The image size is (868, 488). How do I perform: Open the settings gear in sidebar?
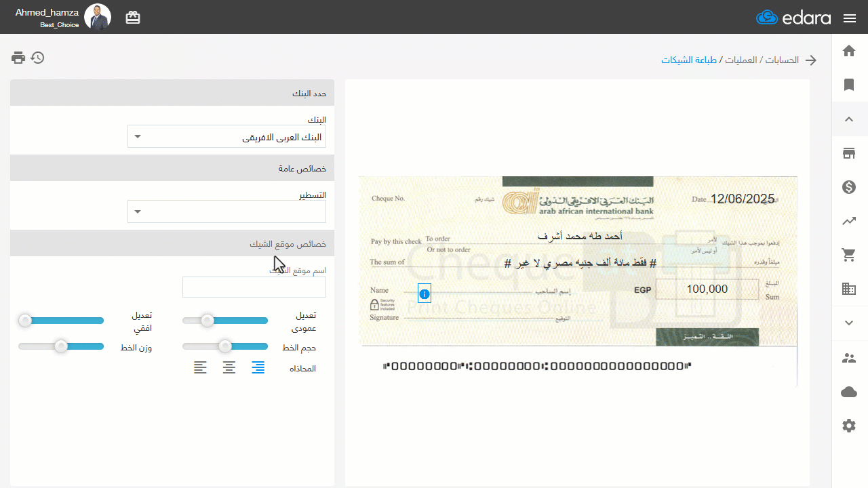(x=849, y=426)
